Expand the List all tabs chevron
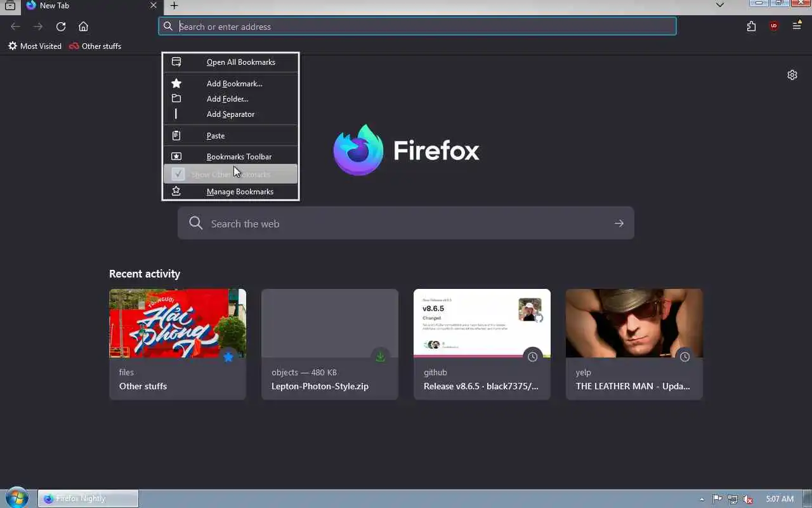812x508 pixels. coord(720,5)
